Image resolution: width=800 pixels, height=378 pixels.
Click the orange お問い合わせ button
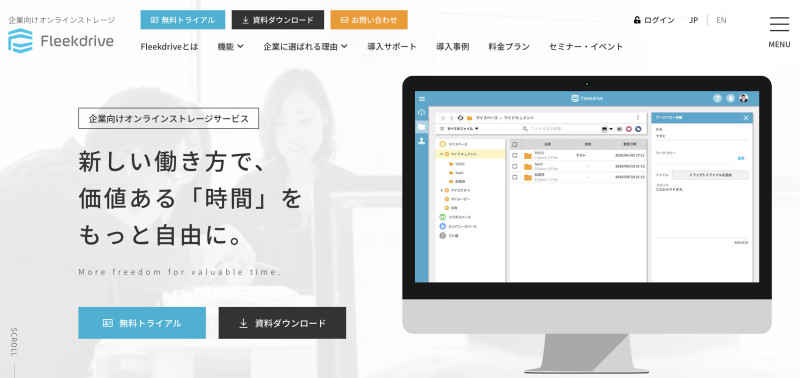click(369, 20)
